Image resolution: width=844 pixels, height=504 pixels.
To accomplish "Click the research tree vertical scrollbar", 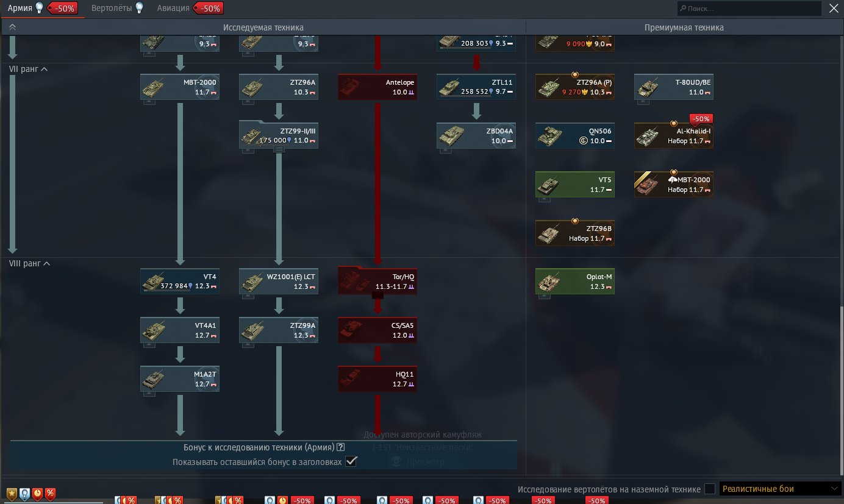I will (841, 390).
